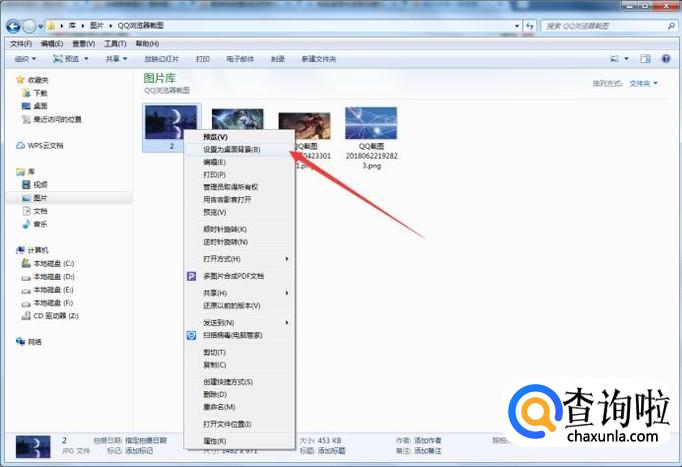Choose 重命名(M) in the context menu

point(238,407)
